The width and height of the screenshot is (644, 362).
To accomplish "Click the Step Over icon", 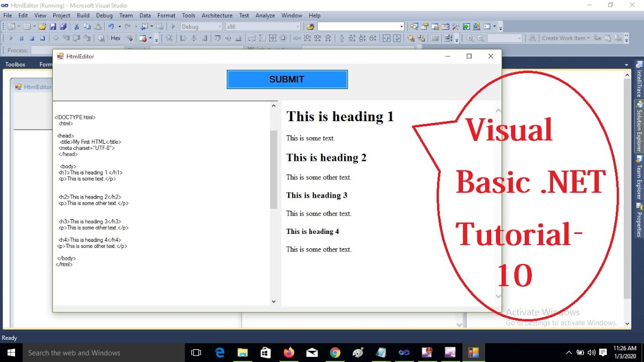I will [76, 38].
